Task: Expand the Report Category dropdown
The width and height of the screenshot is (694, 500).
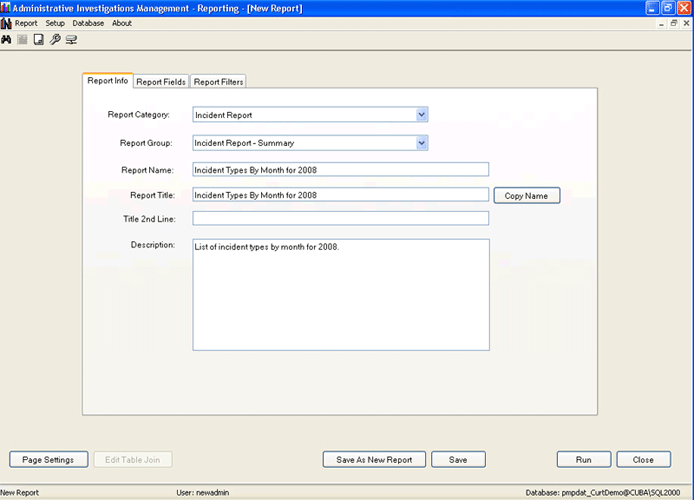Action: [422, 115]
